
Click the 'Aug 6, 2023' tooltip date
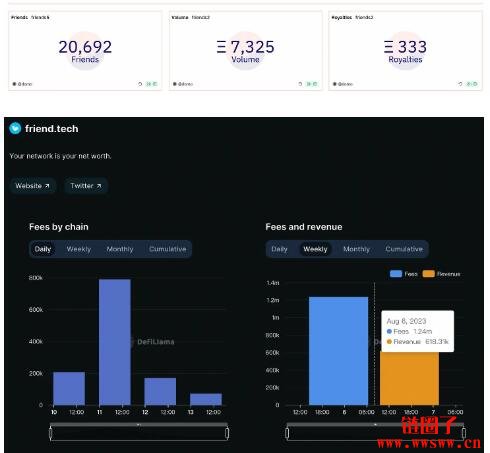click(406, 321)
